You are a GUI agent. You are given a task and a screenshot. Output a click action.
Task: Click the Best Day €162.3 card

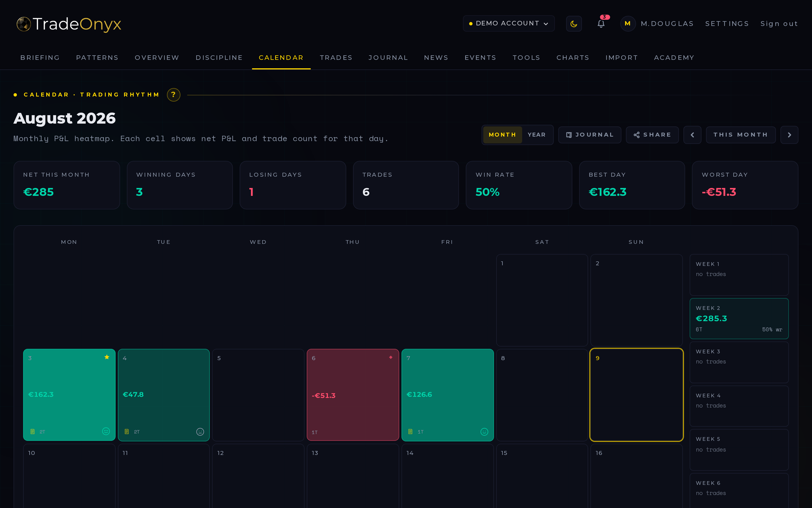point(632,185)
